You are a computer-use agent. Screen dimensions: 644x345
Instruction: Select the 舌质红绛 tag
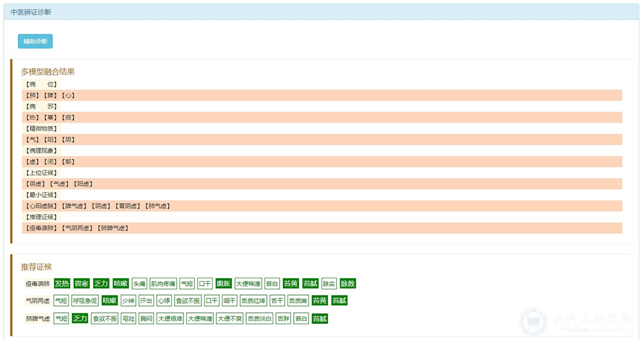(254, 301)
